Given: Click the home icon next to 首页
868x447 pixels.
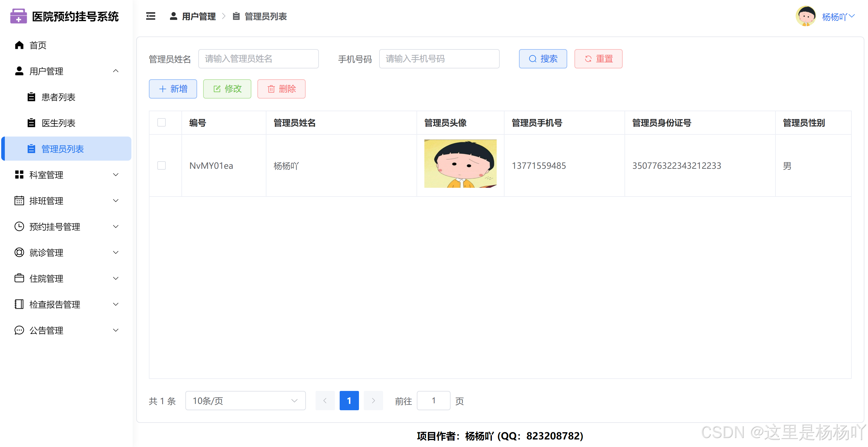Looking at the screenshot, I should click(19, 45).
